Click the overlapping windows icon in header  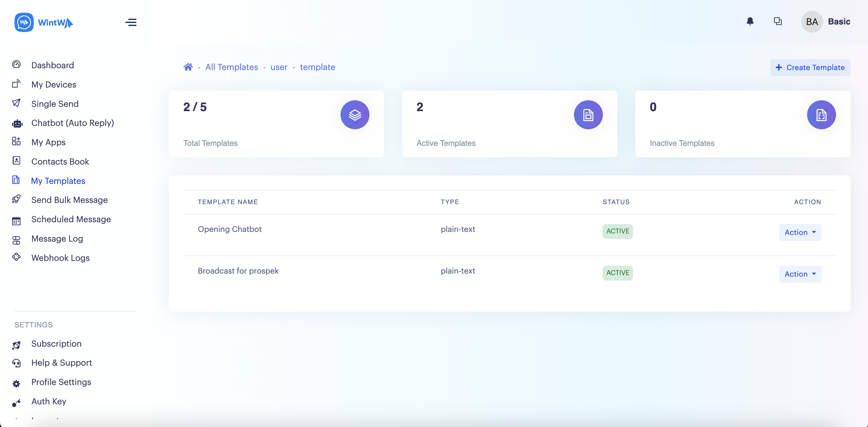pyautogui.click(x=777, y=21)
